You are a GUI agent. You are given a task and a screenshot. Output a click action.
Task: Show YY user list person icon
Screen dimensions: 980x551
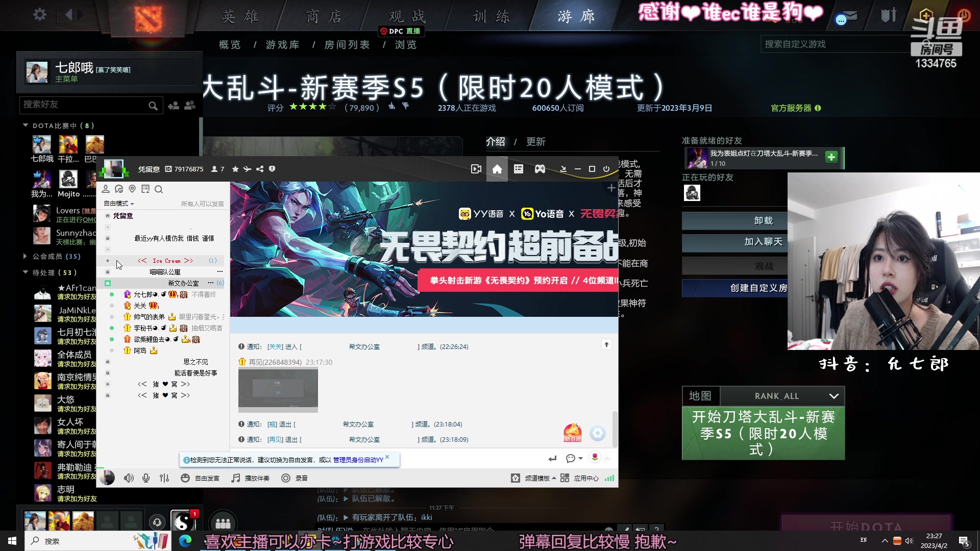click(106, 189)
